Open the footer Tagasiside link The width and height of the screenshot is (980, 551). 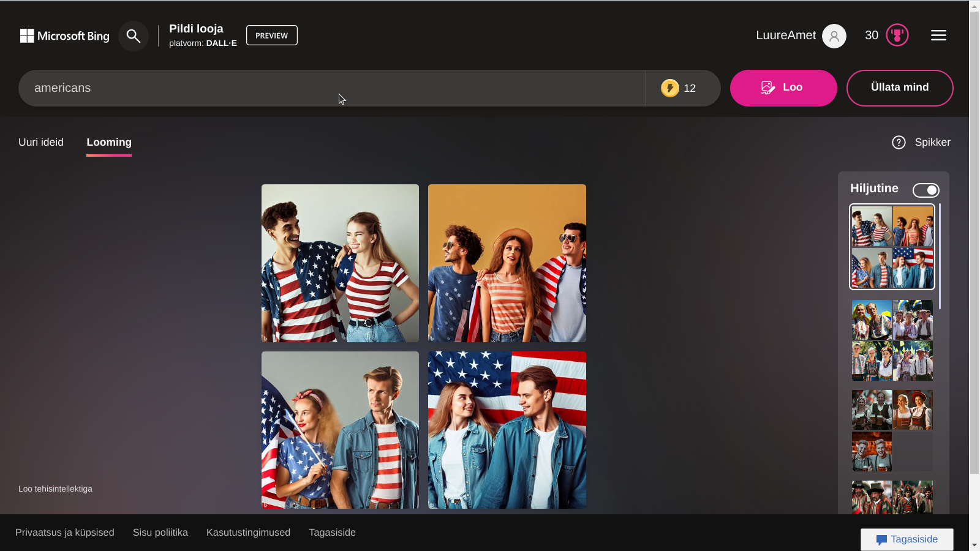(332, 533)
